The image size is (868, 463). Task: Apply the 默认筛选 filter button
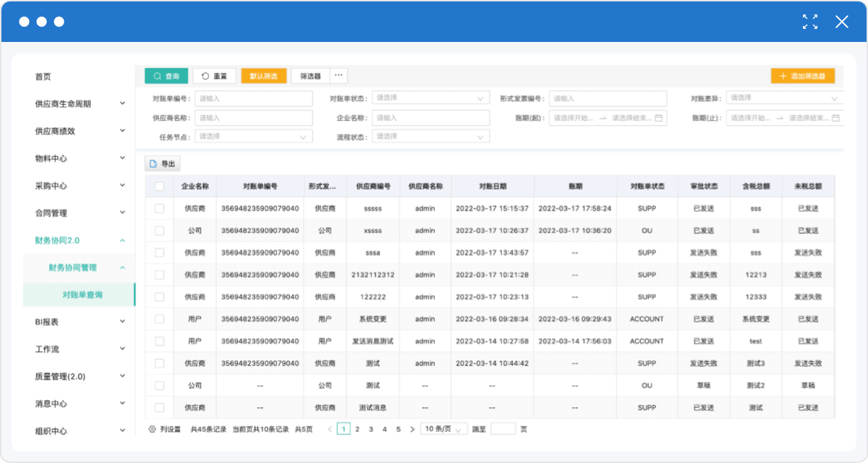tap(264, 76)
